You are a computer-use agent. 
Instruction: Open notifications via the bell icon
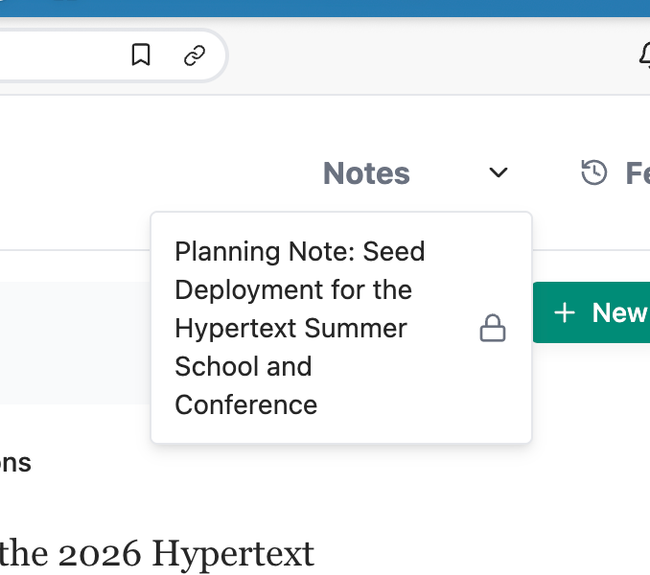pyautogui.click(x=643, y=55)
